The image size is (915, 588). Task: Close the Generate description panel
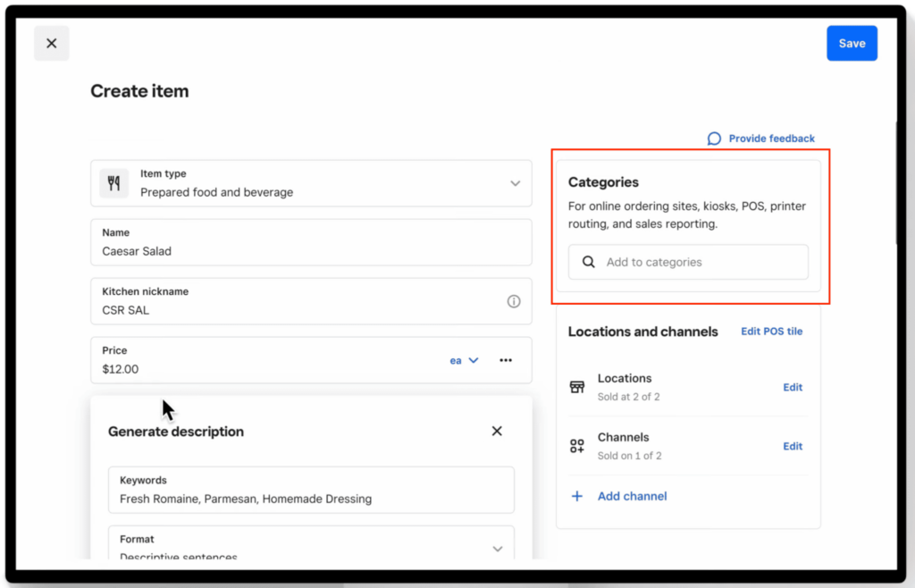(x=497, y=431)
